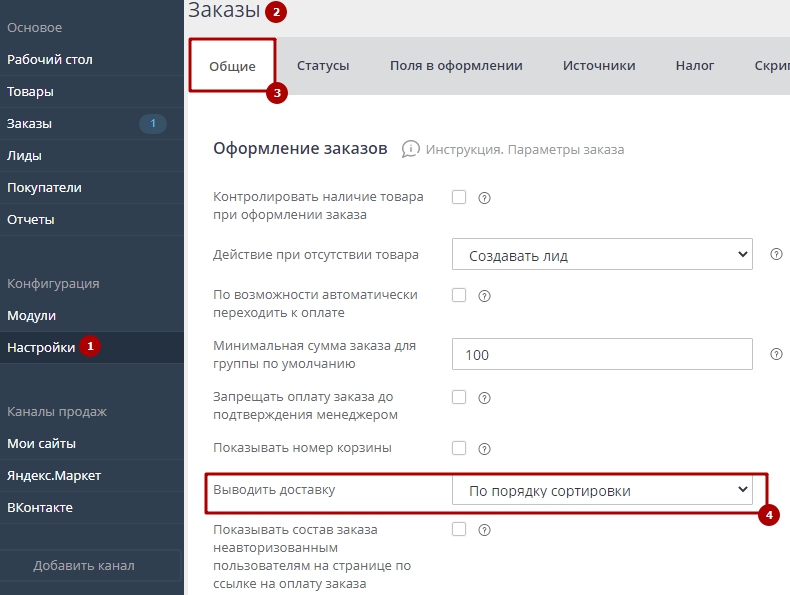Screen dimensions: 790x595
Task: Open Покупатели sidebar item
Action: [x=92, y=187]
